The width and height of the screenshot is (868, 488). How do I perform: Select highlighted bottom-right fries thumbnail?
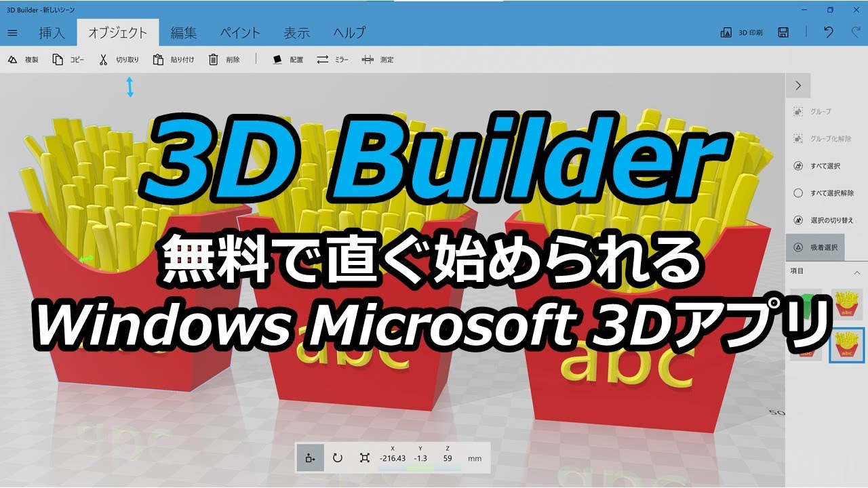coord(846,345)
